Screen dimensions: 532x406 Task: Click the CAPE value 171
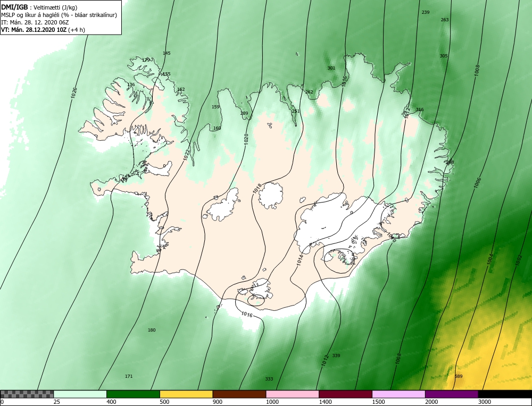[129, 376]
